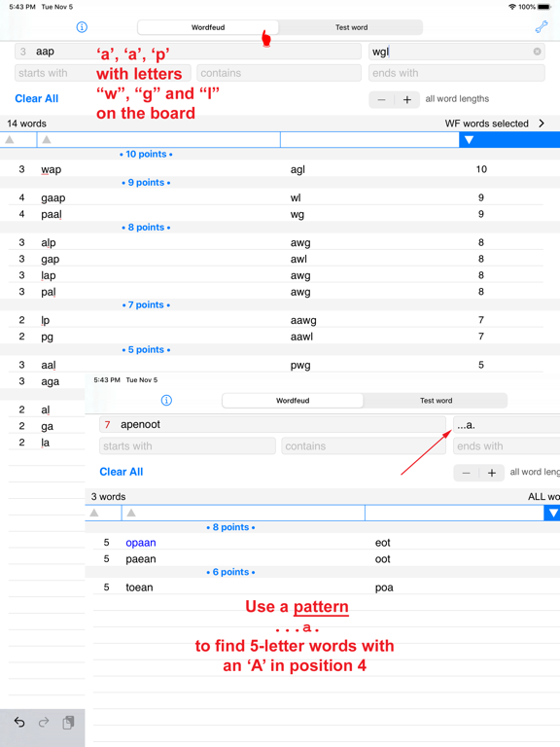This screenshot has height=747, width=560.
Task: Tap the info icon in lower screen
Action: click(x=166, y=400)
